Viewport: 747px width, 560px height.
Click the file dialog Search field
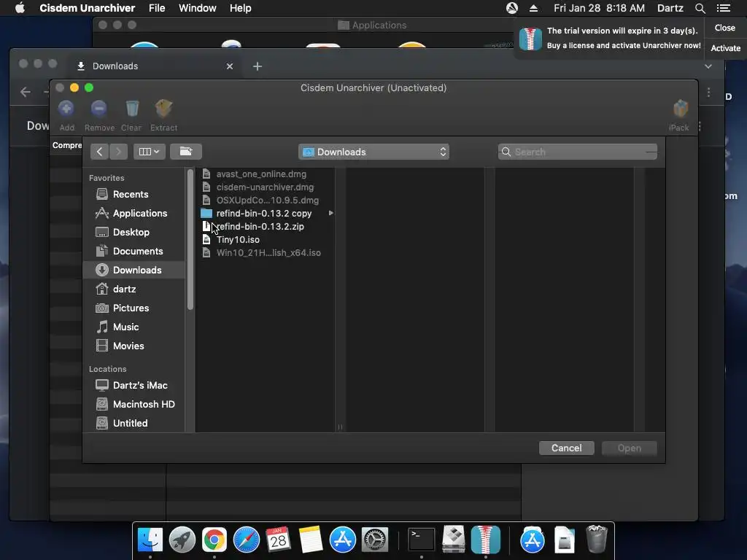point(578,152)
